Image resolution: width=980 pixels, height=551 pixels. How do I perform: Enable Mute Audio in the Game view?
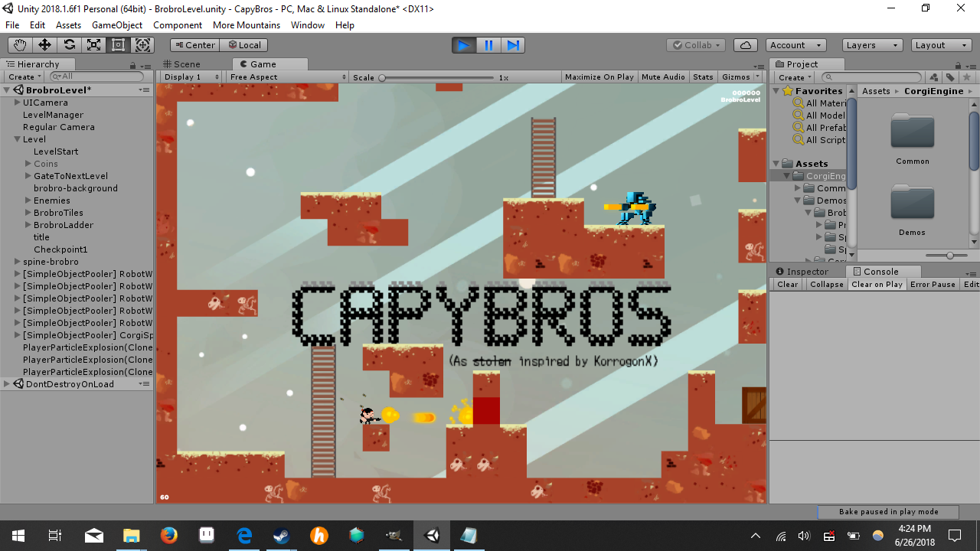[663, 77]
